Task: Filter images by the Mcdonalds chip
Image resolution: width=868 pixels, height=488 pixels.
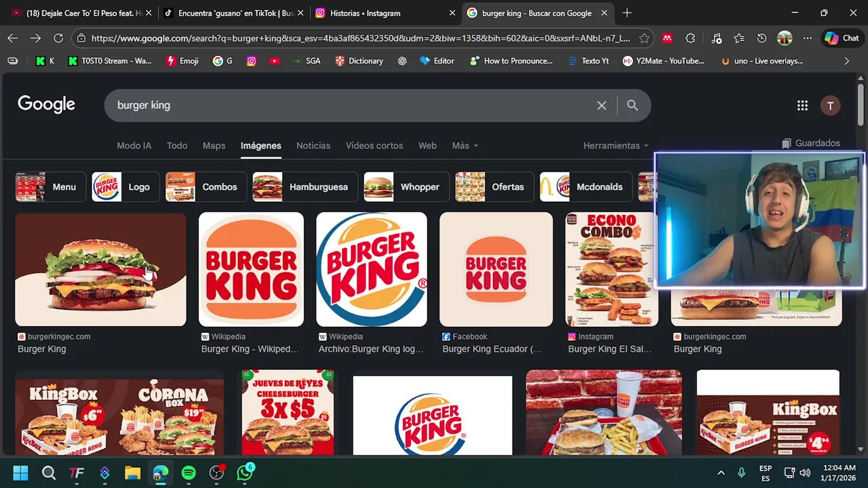Action: point(586,187)
